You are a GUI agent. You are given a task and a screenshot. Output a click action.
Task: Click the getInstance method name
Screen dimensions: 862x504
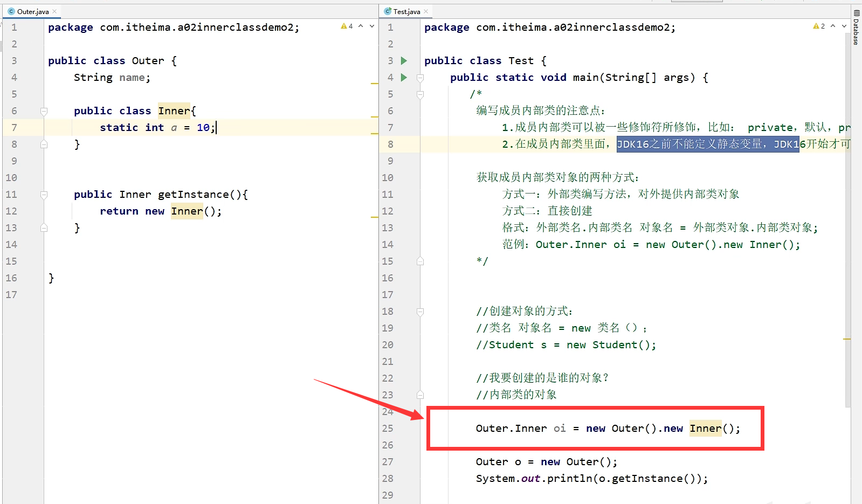tap(193, 195)
